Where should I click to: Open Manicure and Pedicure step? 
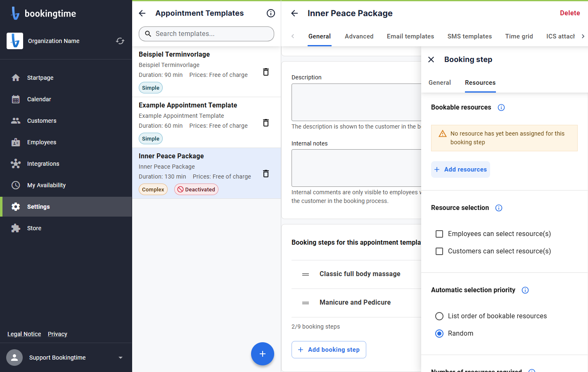pos(355,303)
